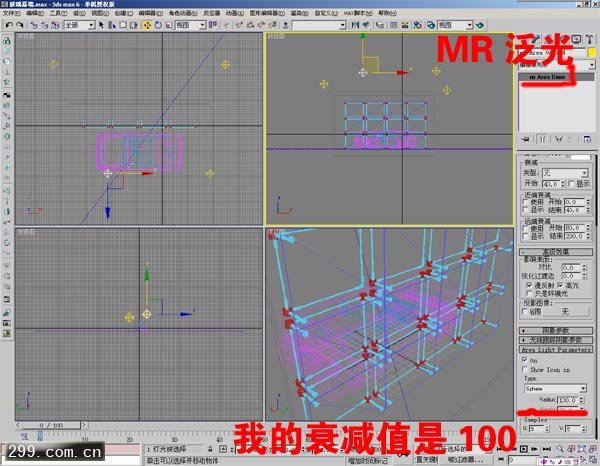Open the reference coordinate system dropdown
This screenshot has height=466, width=600.
191,25
